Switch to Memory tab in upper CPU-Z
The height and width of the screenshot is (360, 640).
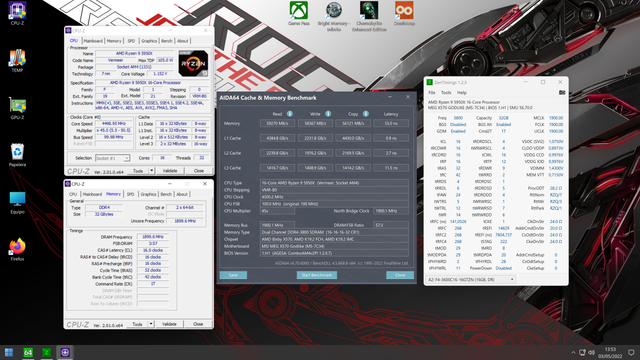pyautogui.click(x=114, y=41)
